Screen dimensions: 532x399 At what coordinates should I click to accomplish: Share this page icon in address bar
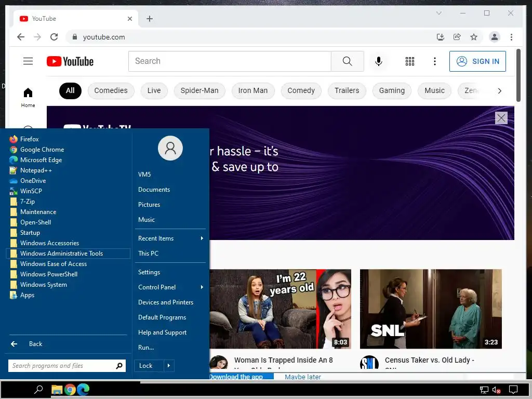pos(457,37)
